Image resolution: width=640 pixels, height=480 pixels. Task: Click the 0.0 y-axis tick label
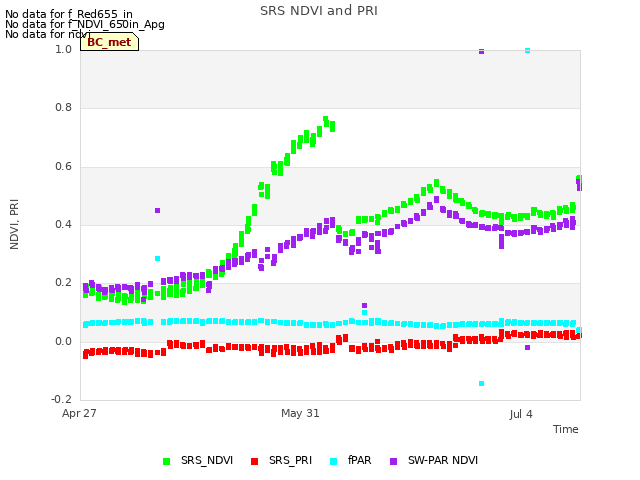pyautogui.click(x=63, y=341)
